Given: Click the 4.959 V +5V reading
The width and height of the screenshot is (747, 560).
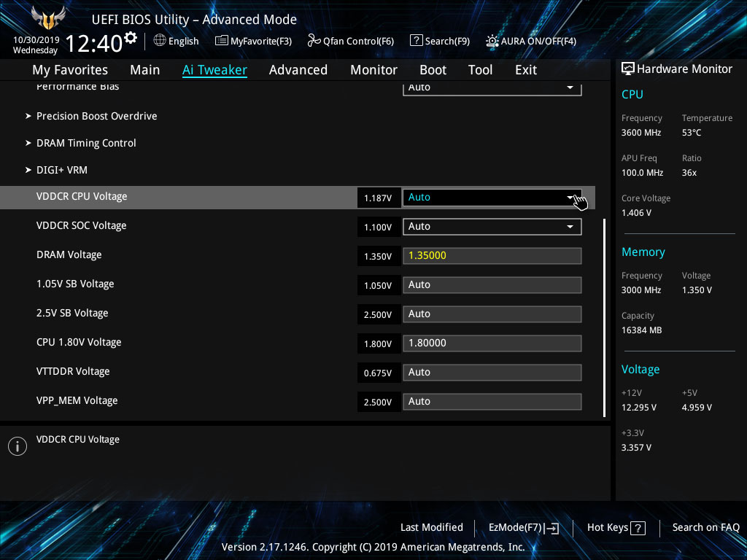Looking at the screenshot, I should [x=697, y=408].
